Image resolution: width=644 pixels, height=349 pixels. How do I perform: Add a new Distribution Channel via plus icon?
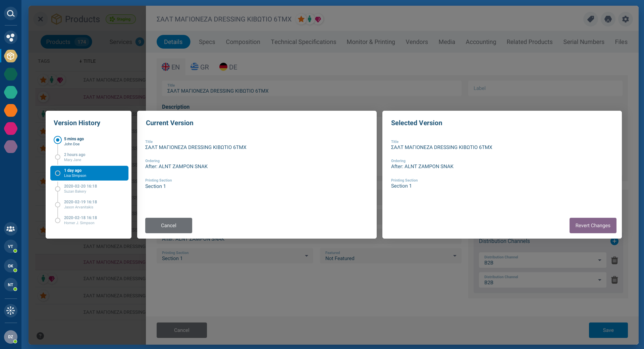pyautogui.click(x=614, y=241)
